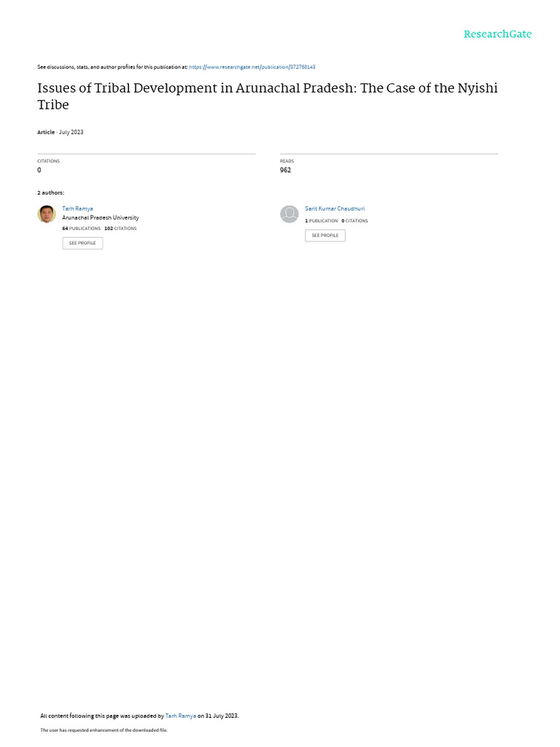This screenshot has width=560, height=747.
Task: Click See Profile under Sarit Kumar Chaudhuri
Action: coord(325,236)
